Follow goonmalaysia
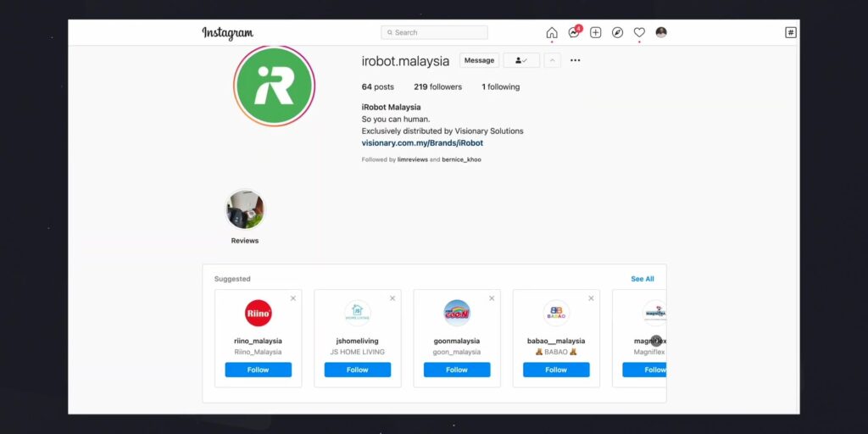This screenshot has height=434, width=868. (x=457, y=370)
